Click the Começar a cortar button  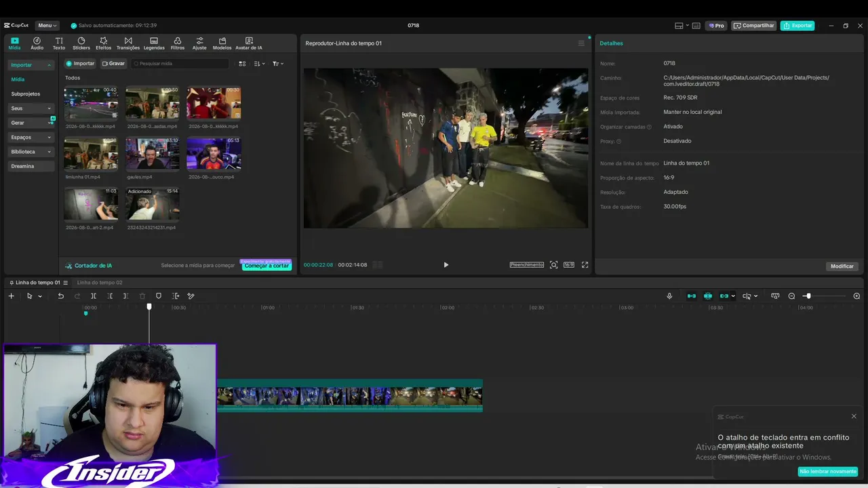click(267, 266)
